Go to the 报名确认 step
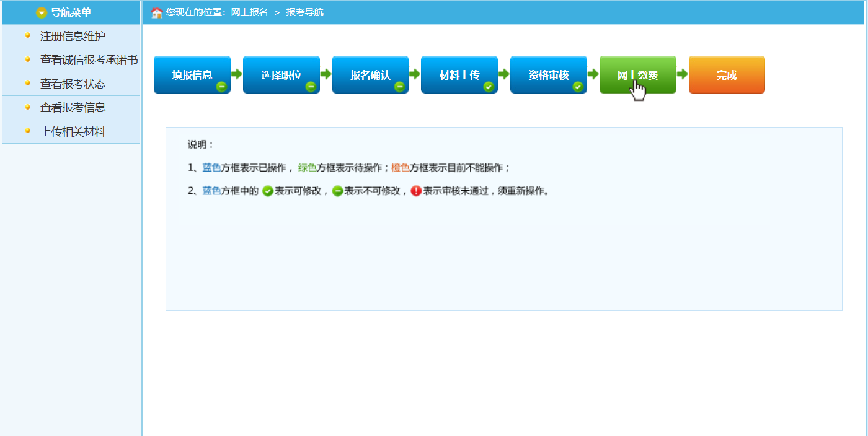The width and height of the screenshot is (868, 436). [370, 75]
